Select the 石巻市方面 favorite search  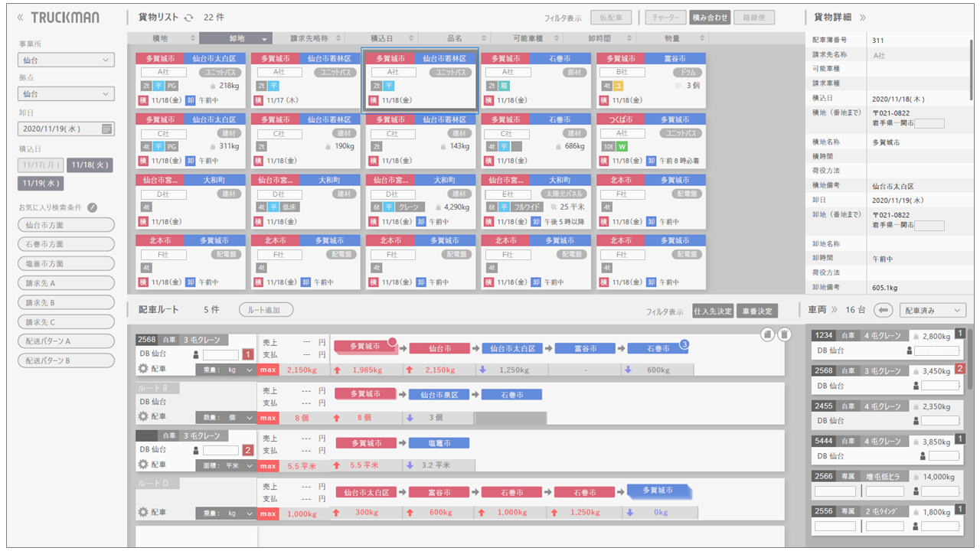tap(66, 244)
